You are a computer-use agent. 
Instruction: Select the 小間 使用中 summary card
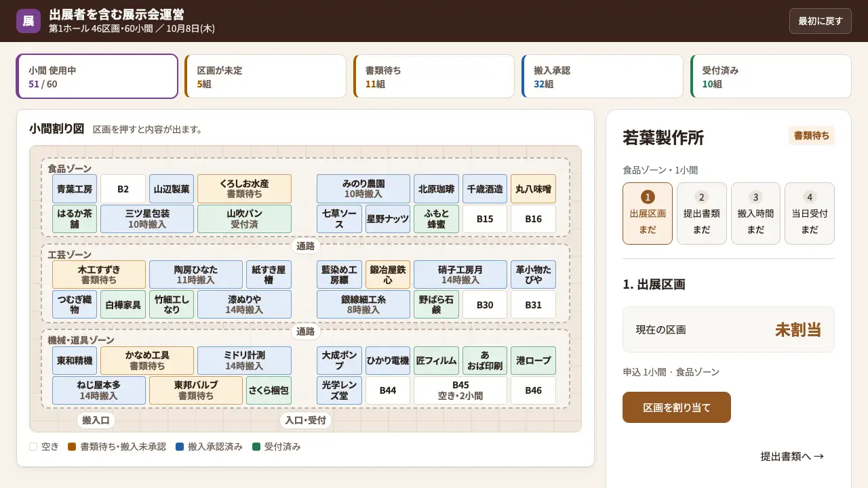click(x=97, y=77)
